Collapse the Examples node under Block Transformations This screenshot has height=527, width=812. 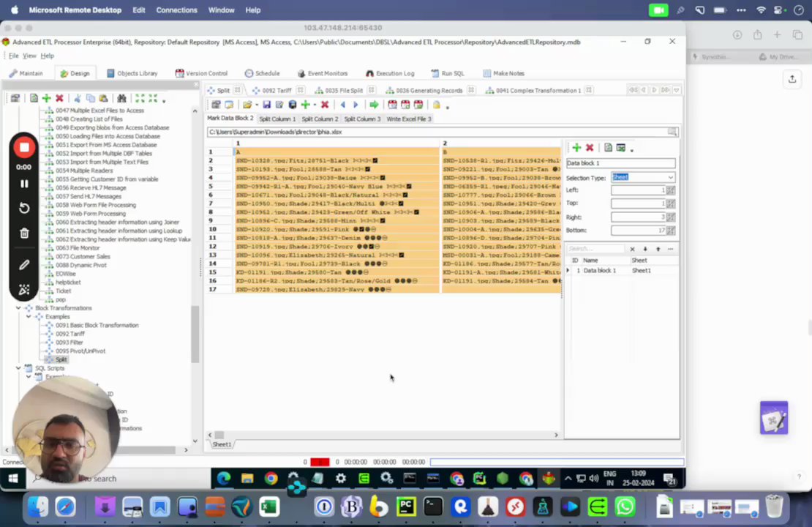[29, 317]
